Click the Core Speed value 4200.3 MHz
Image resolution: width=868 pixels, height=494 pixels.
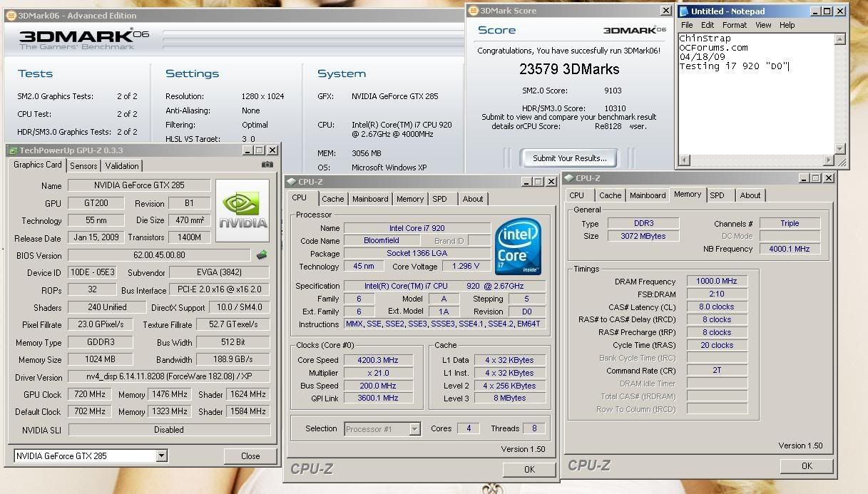[x=378, y=360]
